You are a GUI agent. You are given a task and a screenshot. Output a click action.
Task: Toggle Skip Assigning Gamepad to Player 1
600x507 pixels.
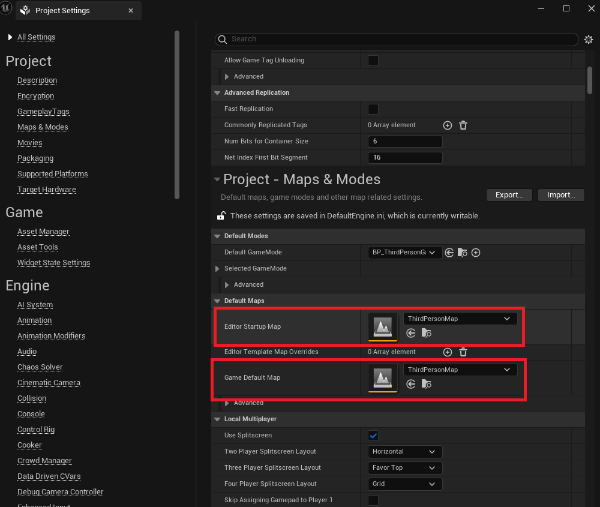[373, 500]
